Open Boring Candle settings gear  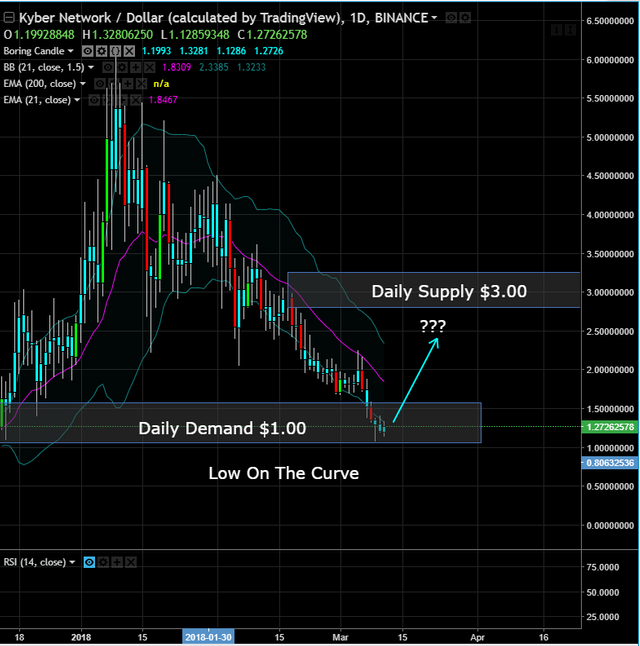point(101,51)
